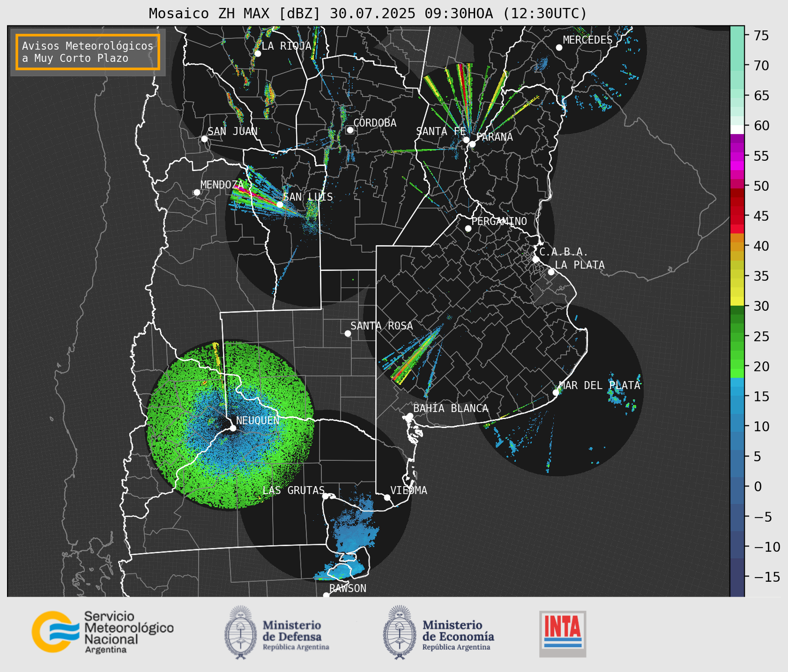Click the Mar del Plata marker dot
This screenshot has height=672, width=788.
pyautogui.click(x=556, y=393)
